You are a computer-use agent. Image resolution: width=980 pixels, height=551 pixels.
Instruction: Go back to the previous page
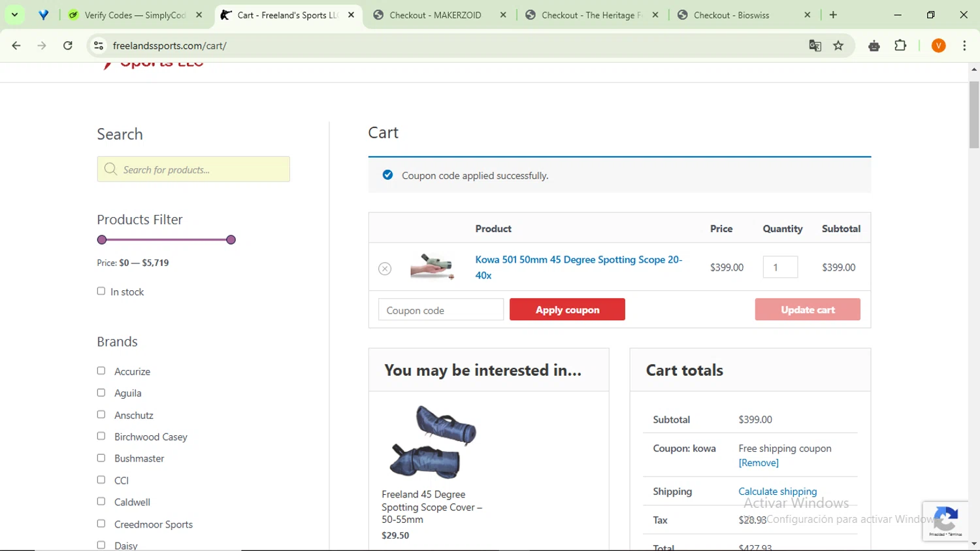point(16,46)
